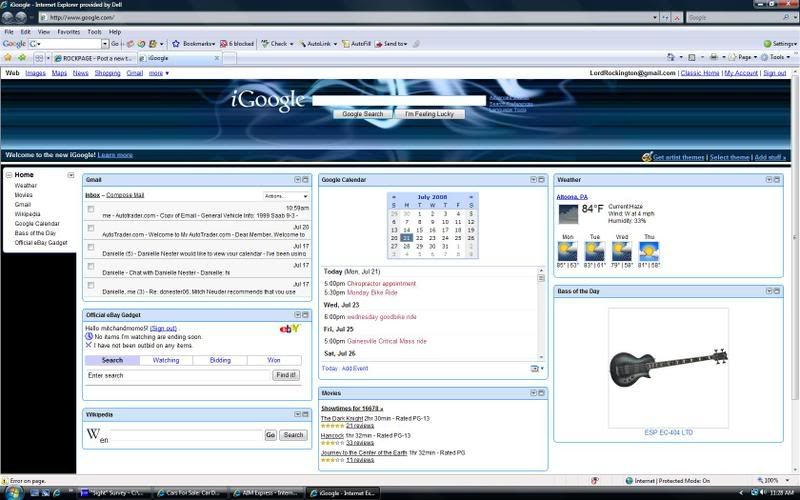The height and width of the screenshot is (500, 800).
Task: Click the IE Home icon in command bar
Action: click(671, 57)
